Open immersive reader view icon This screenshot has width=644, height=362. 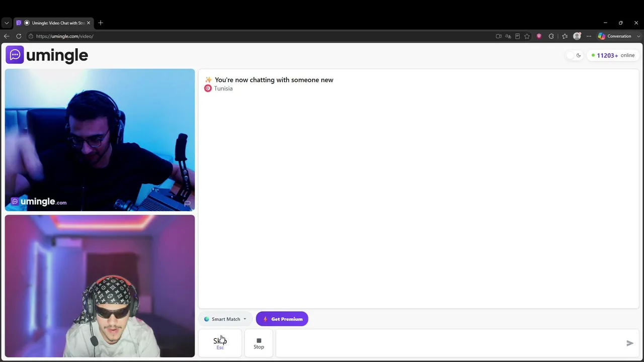517,36
